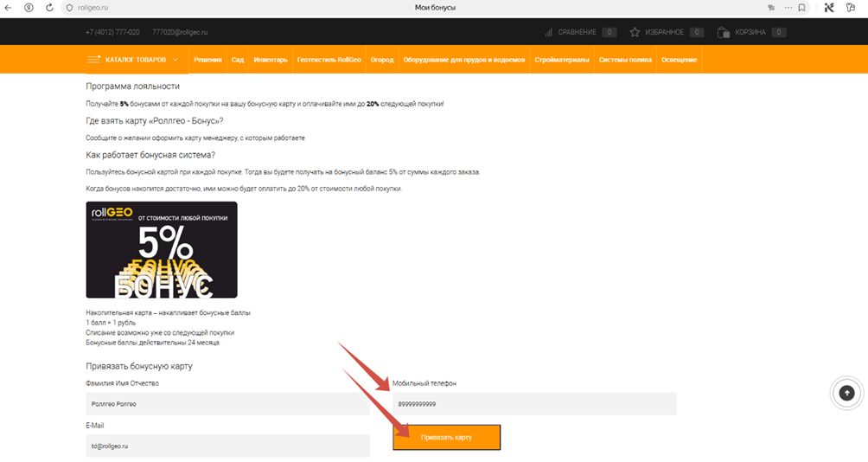Click the scroll-to-top arrow button

tap(846, 393)
